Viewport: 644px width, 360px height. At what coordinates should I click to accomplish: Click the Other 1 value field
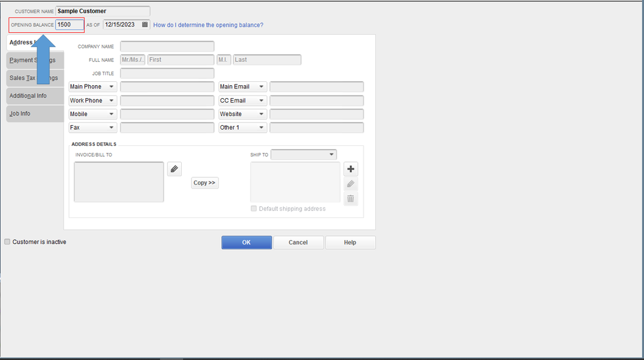pyautogui.click(x=317, y=128)
